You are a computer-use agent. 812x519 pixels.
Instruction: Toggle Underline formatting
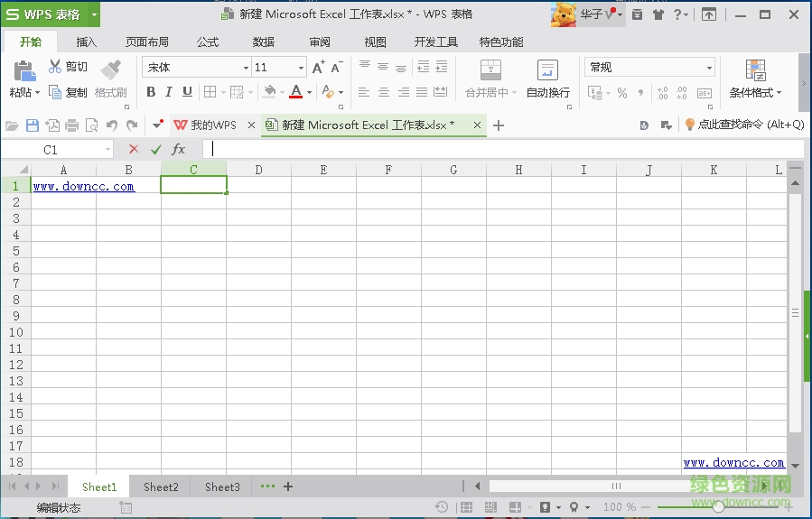(x=187, y=91)
